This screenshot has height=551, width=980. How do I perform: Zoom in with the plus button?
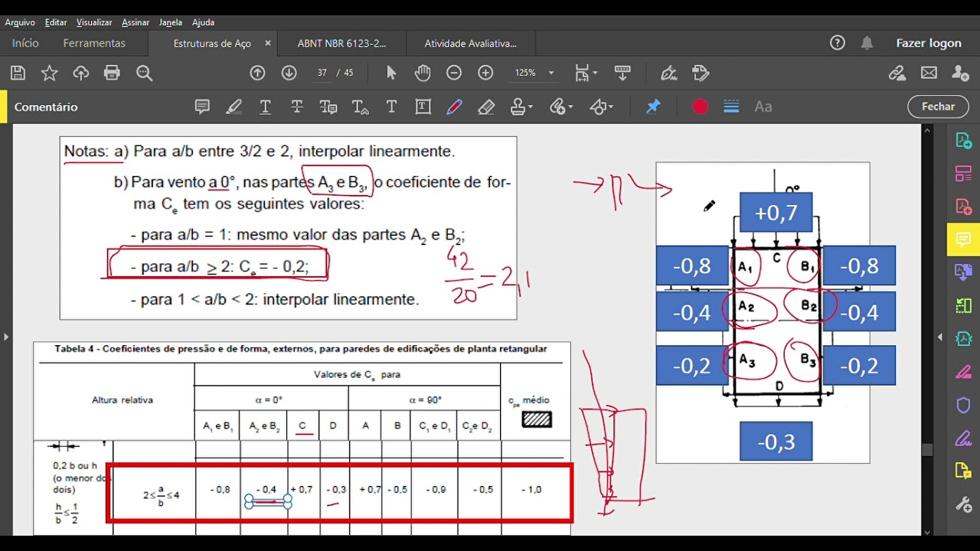[485, 73]
